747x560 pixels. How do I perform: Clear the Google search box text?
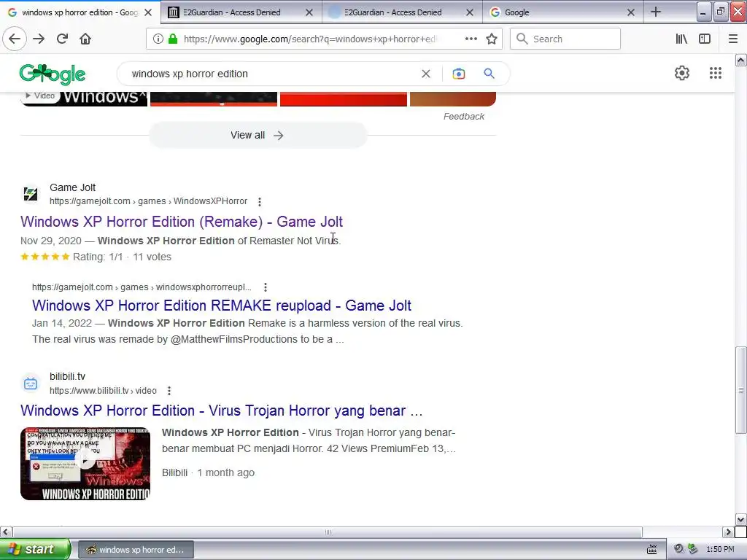tap(426, 74)
